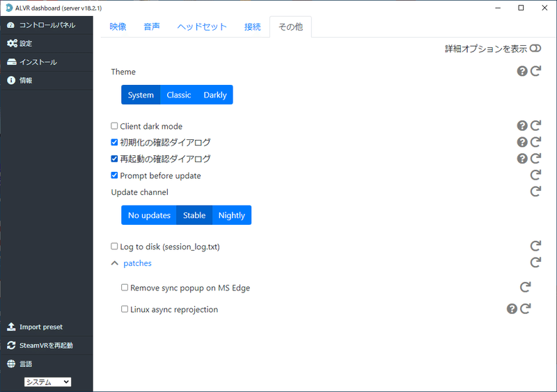Reset Log to disk setting
Image resolution: width=557 pixels, height=392 pixels.
tap(535, 246)
